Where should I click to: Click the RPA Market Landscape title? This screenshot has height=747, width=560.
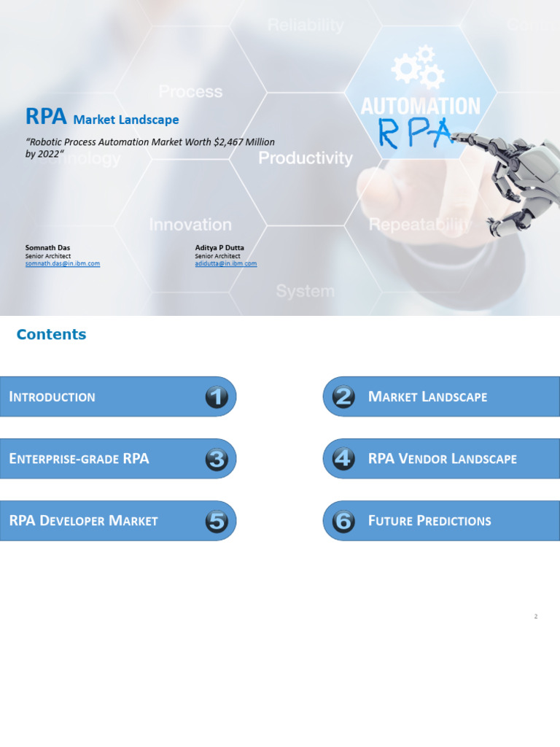pos(102,117)
